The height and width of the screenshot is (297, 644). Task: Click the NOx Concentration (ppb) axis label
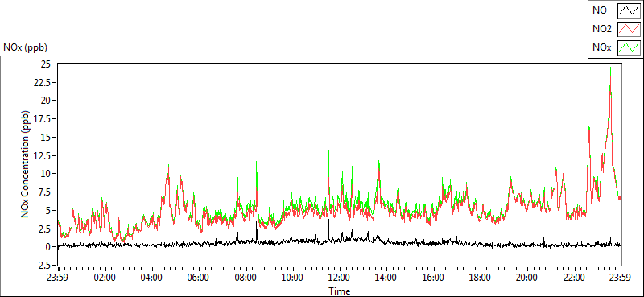pos(26,163)
